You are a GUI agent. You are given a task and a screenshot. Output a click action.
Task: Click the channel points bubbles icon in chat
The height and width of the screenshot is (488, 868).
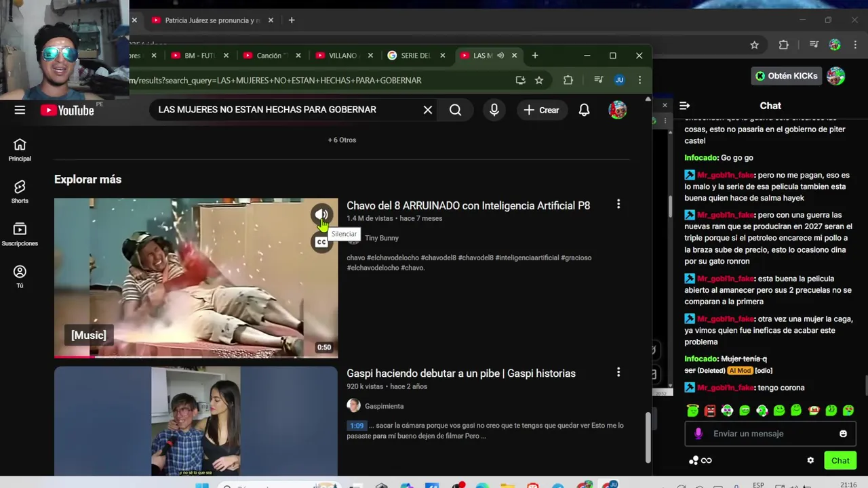click(x=694, y=461)
